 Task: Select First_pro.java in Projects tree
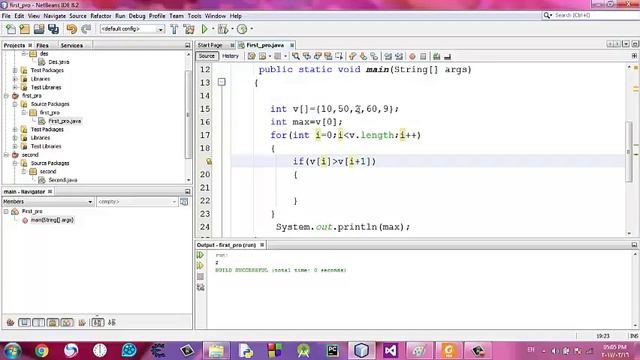click(64, 121)
